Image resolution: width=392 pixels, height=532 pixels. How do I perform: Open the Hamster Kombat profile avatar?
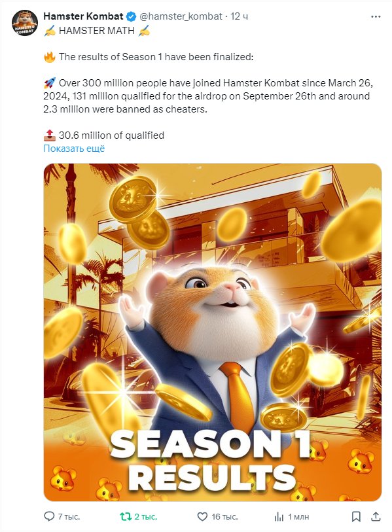(x=25, y=23)
